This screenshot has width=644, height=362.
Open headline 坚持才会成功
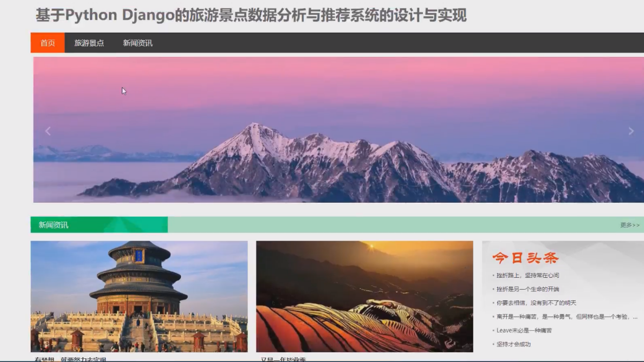pos(514,344)
